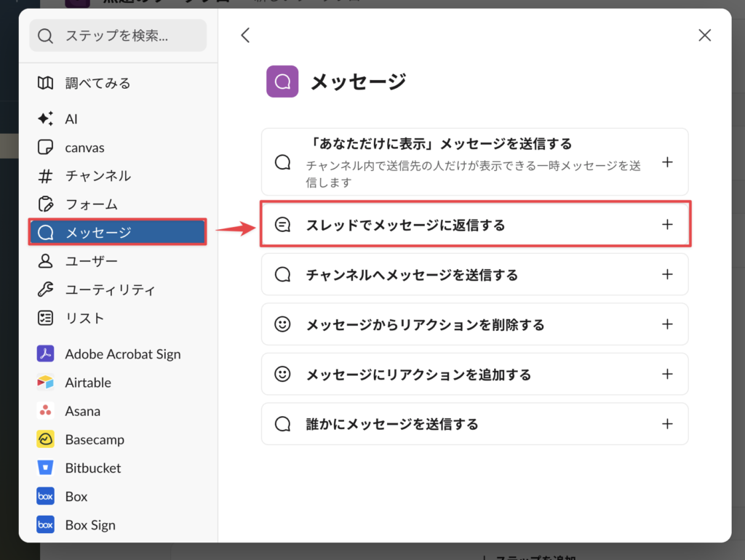Click the Adobe Acrobat Sign app icon

click(x=45, y=354)
